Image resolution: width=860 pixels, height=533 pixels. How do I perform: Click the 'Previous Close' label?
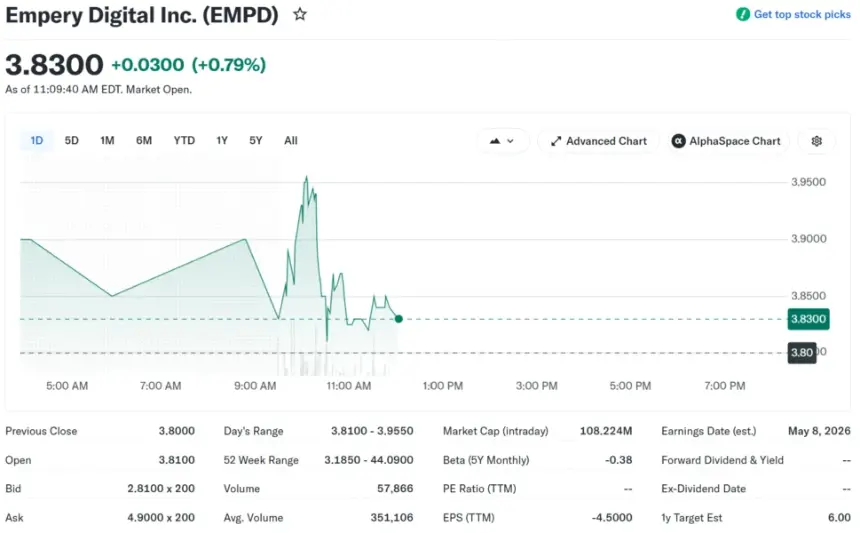[41, 431]
